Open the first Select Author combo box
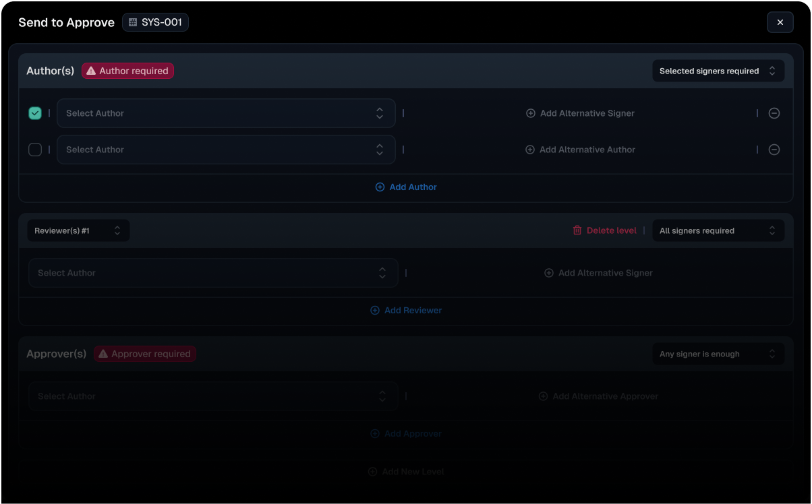This screenshot has width=812, height=504. coord(225,113)
